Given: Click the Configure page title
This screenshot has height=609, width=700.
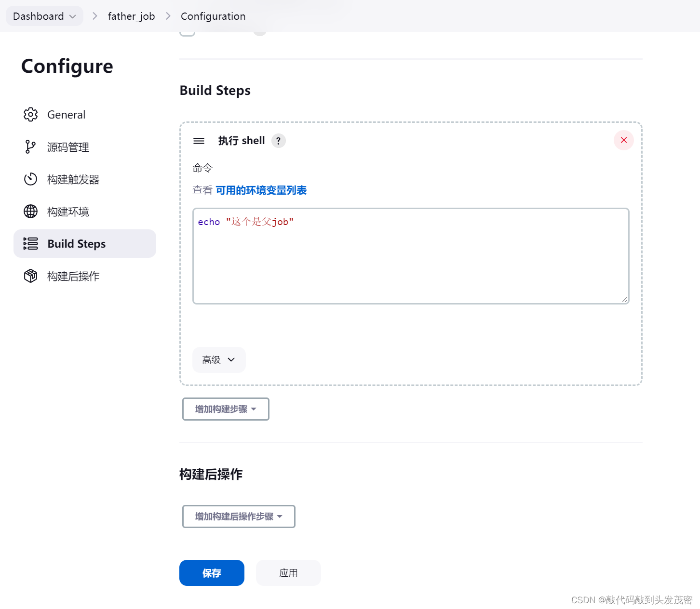Looking at the screenshot, I should click(x=67, y=66).
